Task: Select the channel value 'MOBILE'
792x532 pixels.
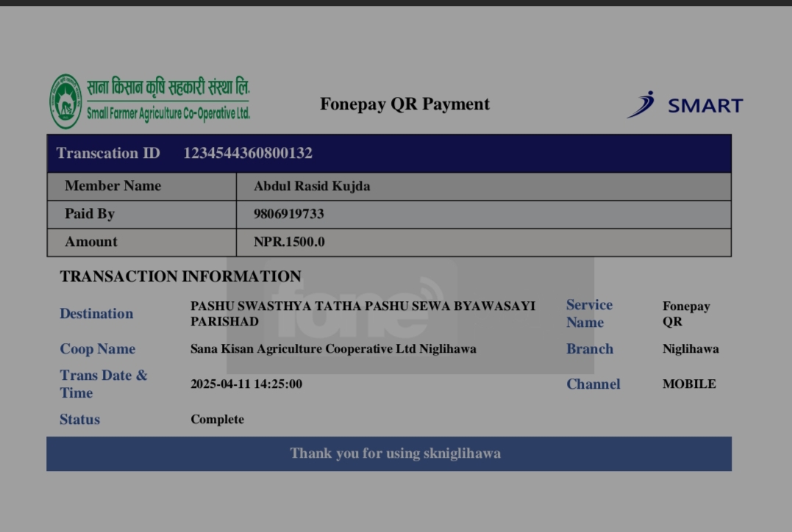Action: click(x=689, y=384)
